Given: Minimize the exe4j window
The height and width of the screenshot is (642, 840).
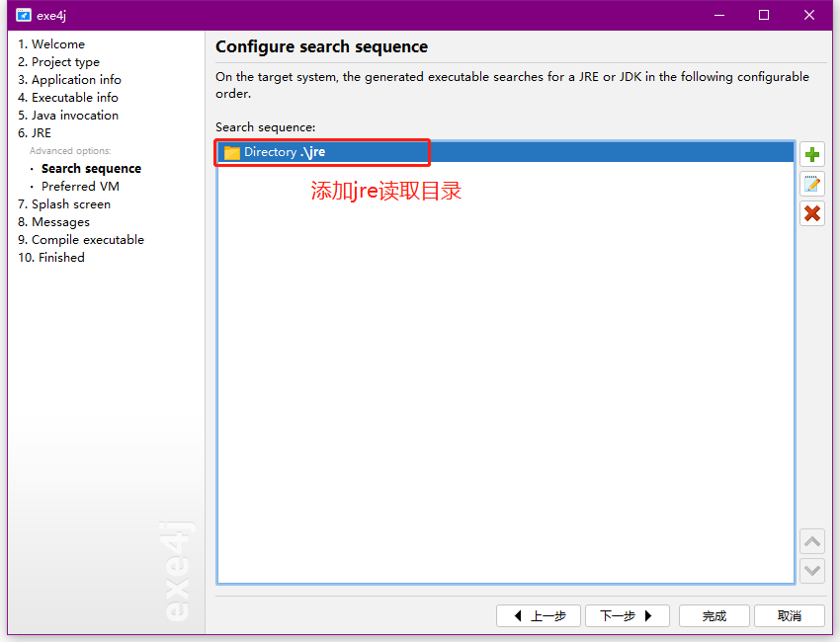Looking at the screenshot, I should [719, 15].
